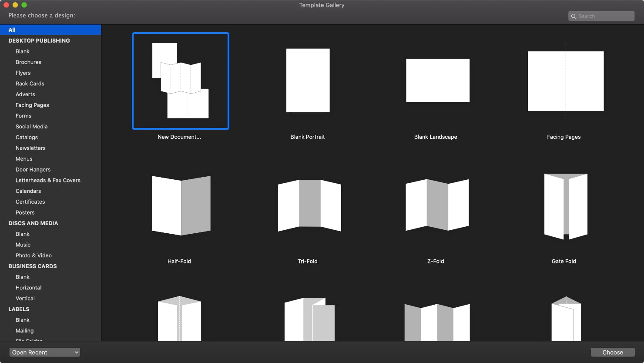Select the Blank Portrait template thumbnail
Viewport: 644px width, 363px height.
click(x=308, y=80)
